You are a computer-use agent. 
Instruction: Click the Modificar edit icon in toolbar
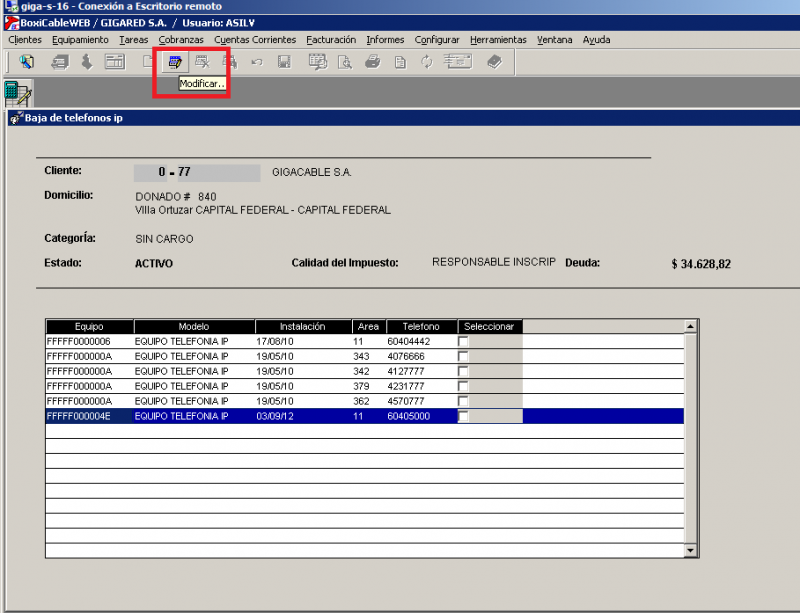coord(175,62)
